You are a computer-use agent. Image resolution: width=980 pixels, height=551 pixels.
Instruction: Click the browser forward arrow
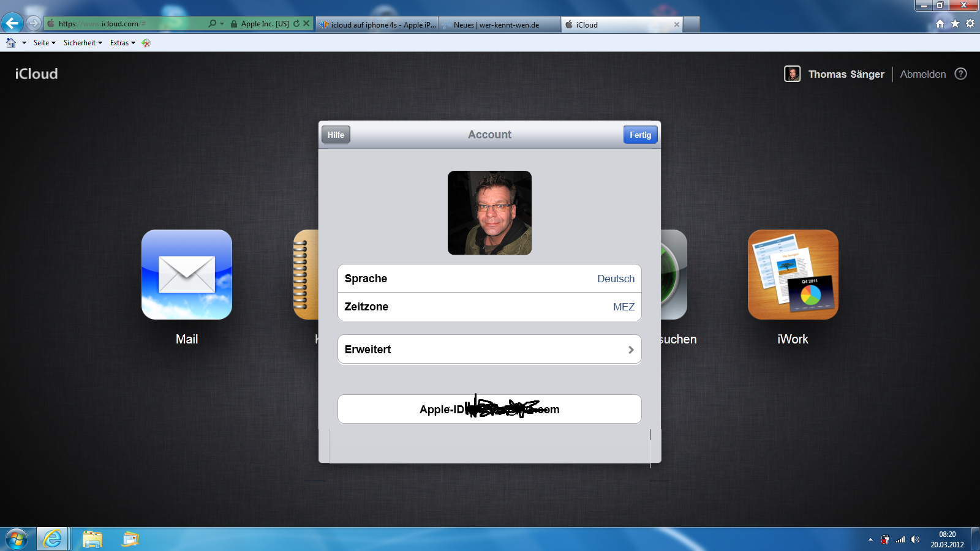point(34,23)
